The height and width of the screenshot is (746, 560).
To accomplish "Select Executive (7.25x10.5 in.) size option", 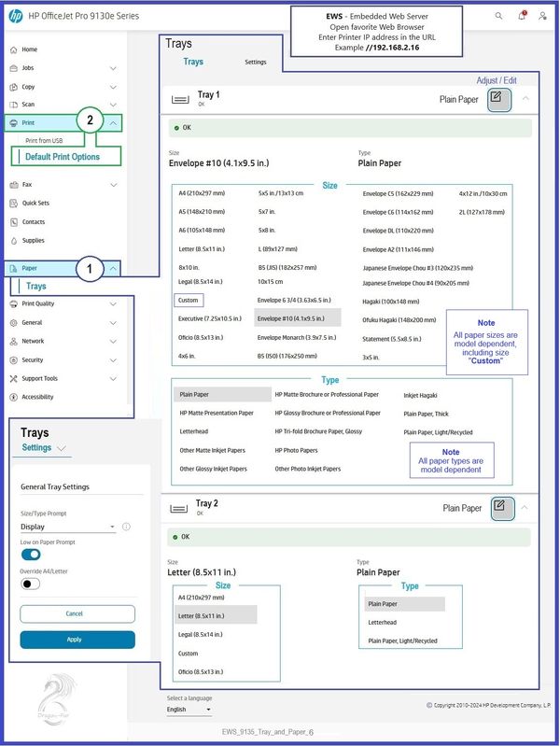I will [210, 318].
